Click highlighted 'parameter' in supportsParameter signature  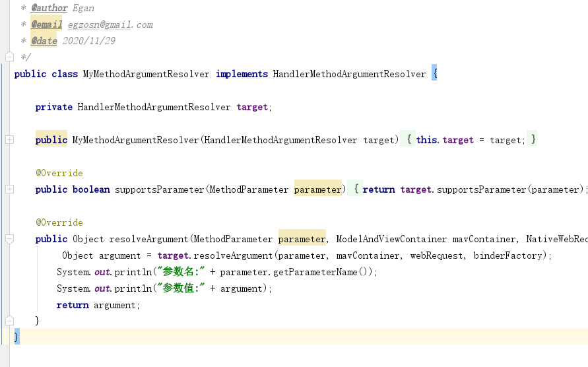click(x=317, y=188)
